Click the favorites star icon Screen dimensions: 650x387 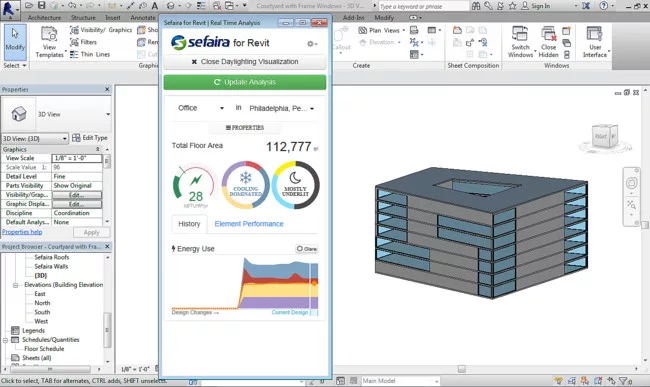click(512, 6)
